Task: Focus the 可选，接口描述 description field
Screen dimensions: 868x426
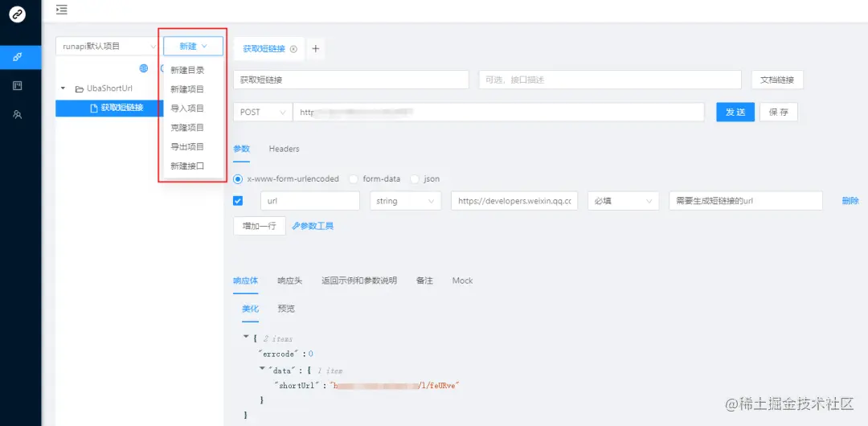Action: click(x=610, y=80)
